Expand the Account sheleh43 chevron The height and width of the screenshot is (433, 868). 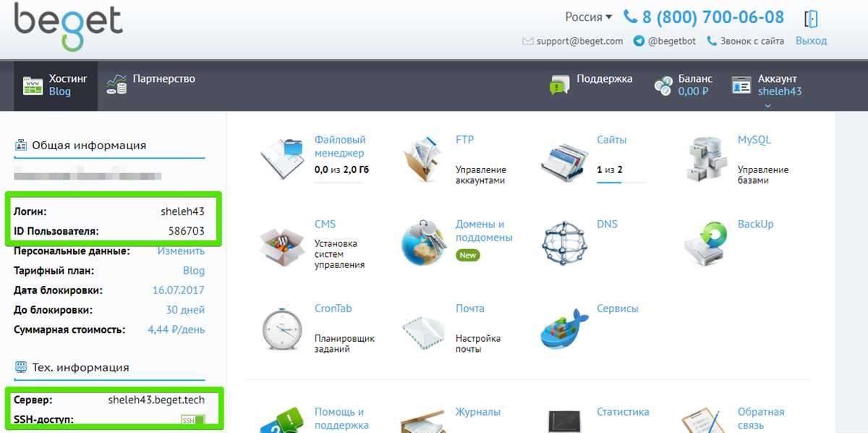pyautogui.click(x=767, y=106)
